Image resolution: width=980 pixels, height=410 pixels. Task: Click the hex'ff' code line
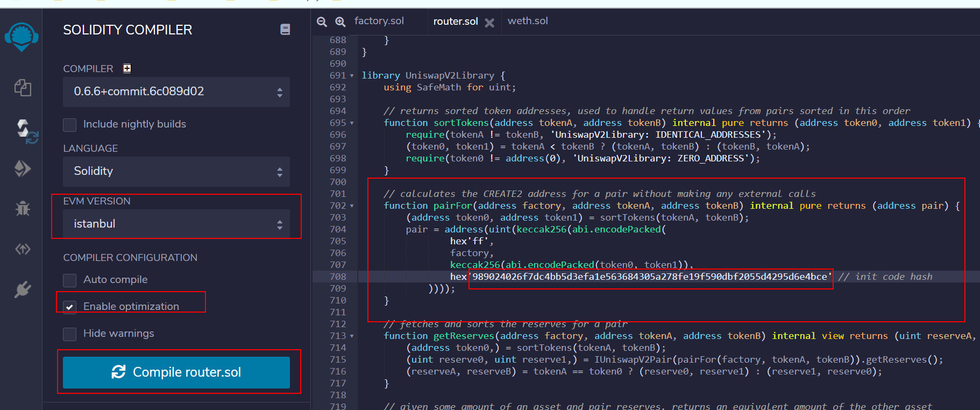coord(472,241)
